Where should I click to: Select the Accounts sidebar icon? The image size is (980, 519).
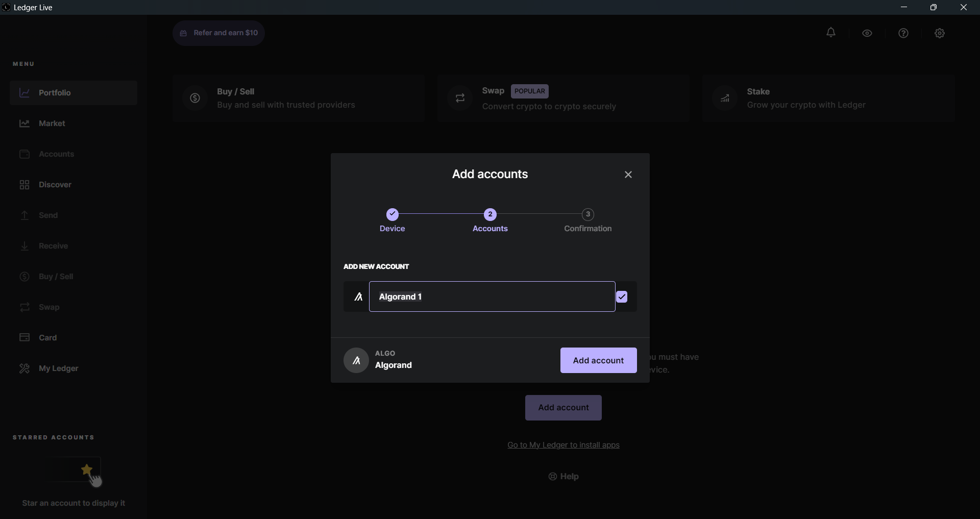coord(24,154)
